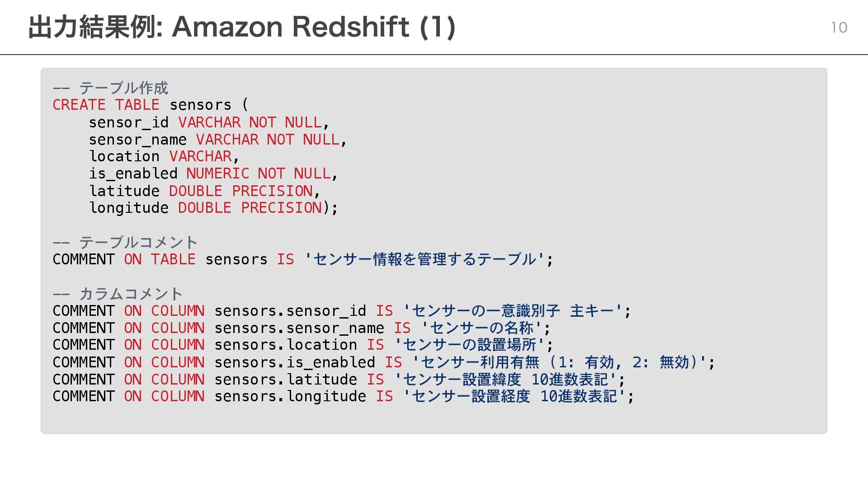Click the "-- カラムコメント" comment line

(118, 294)
